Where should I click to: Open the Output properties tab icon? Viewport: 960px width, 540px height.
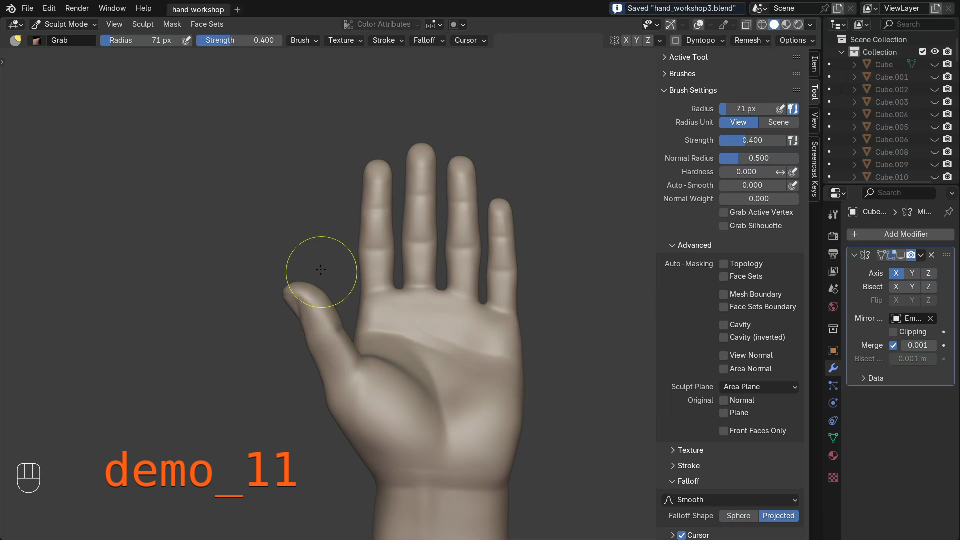[x=833, y=253]
